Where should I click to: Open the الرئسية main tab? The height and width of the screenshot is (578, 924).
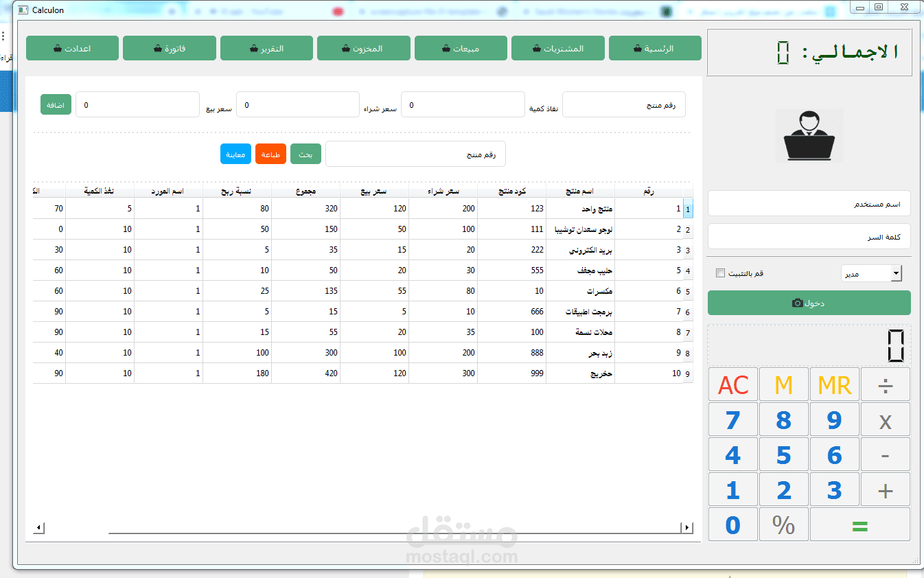click(x=655, y=48)
